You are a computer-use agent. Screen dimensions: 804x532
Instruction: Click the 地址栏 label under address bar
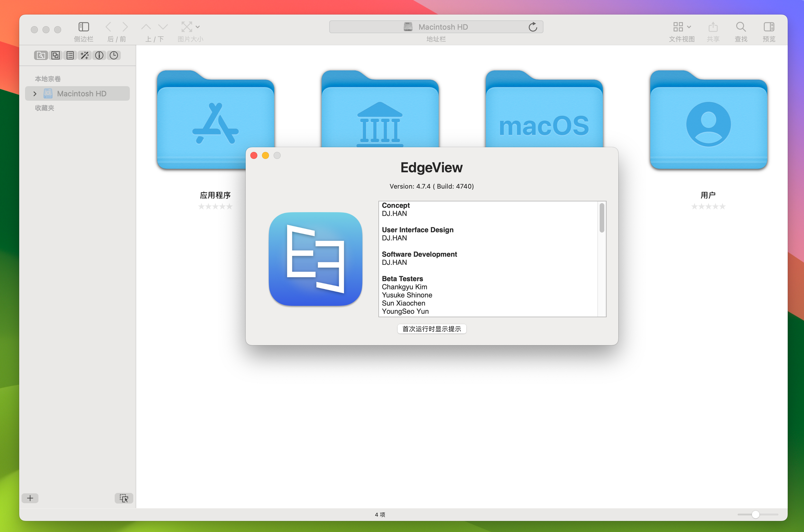(x=436, y=39)
